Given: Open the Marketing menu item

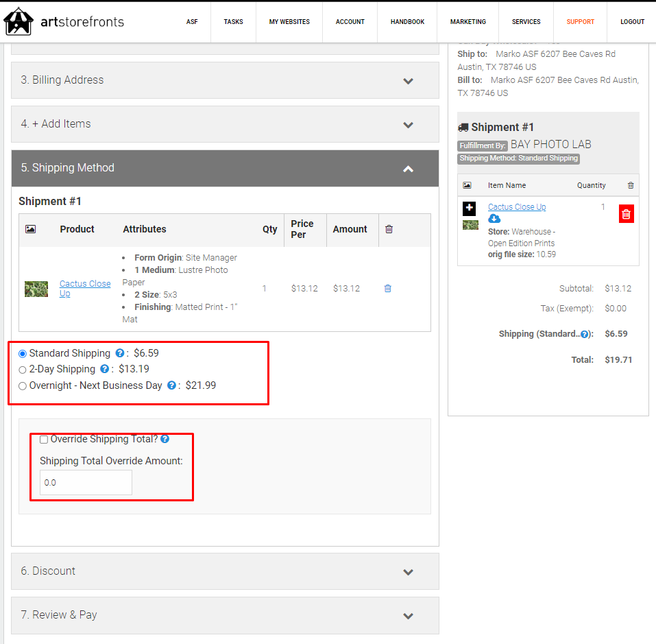Looking at the screenshot, I should click(467, 22).
